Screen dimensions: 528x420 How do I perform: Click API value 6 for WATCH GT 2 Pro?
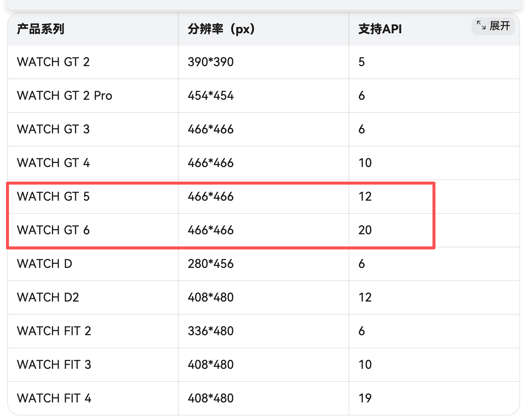click(362, 96)
